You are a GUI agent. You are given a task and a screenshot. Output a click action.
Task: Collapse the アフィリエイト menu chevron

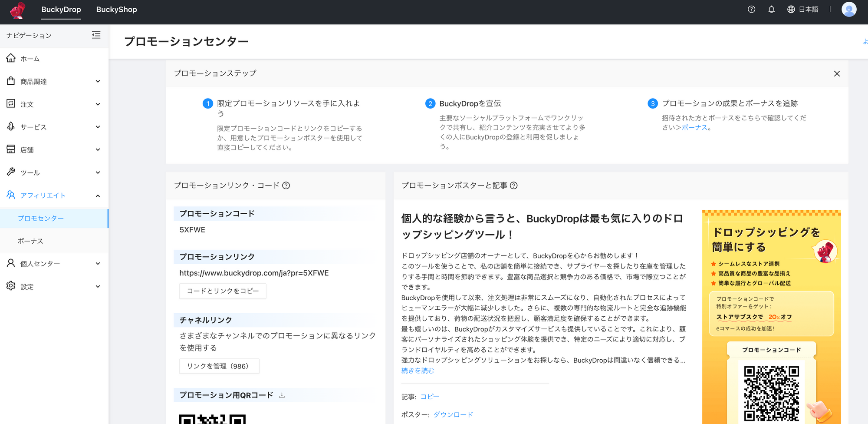(98, 195)
